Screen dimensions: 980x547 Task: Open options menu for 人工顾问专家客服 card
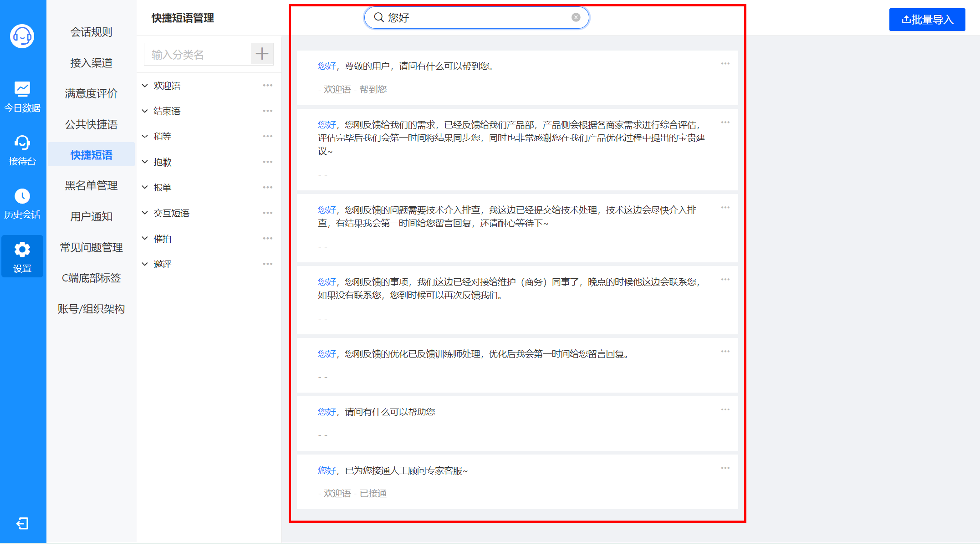click(x=725, y=468)
